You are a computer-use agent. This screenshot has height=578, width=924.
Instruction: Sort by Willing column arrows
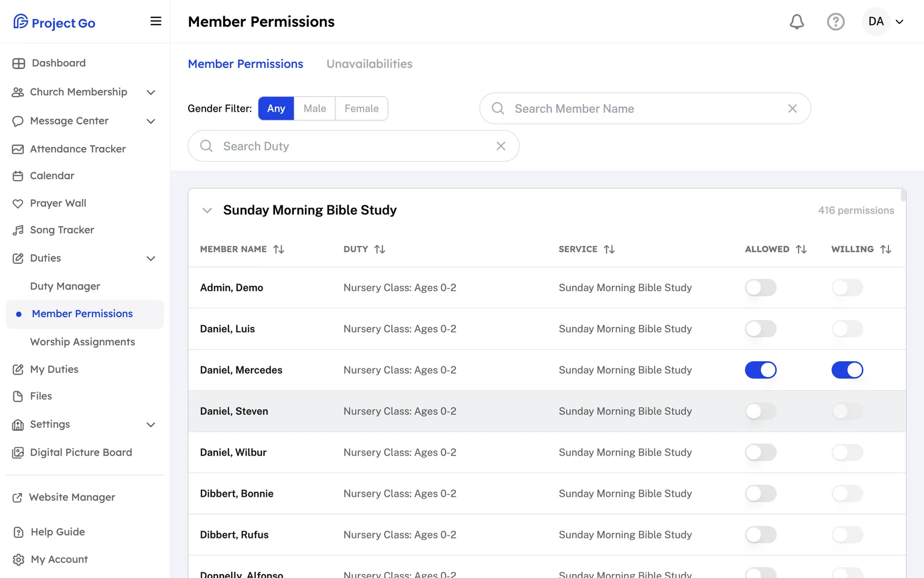[886, 249]
